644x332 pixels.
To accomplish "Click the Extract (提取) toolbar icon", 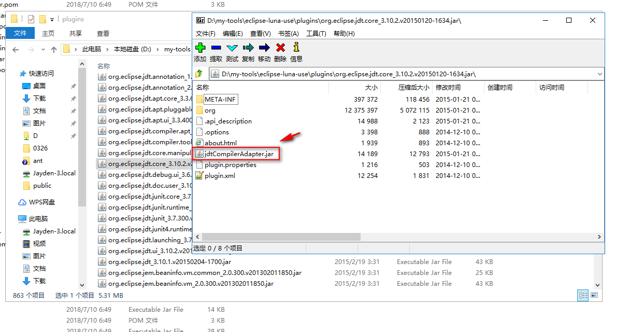I will (216, 48).
